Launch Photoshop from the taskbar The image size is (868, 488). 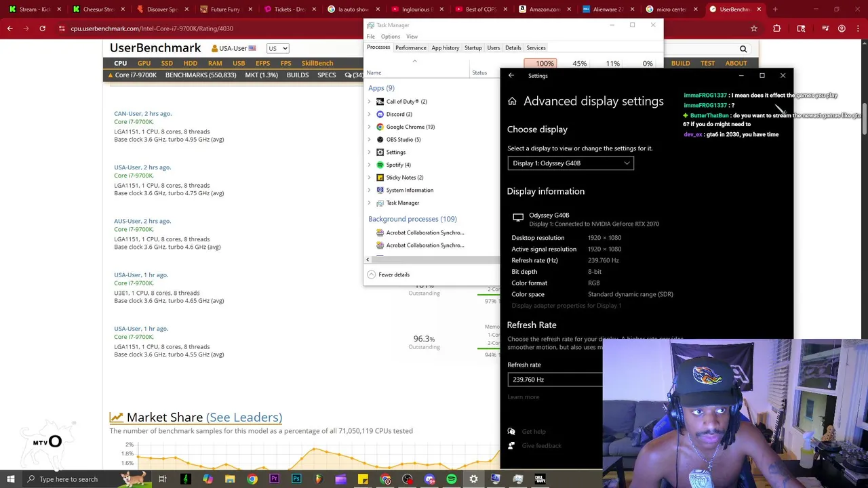[296, 479]
